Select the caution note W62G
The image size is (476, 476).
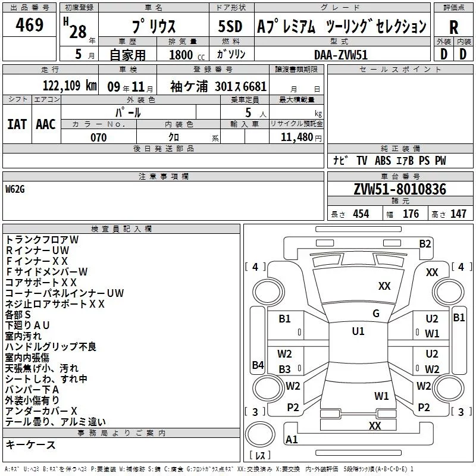click(15, 189)
